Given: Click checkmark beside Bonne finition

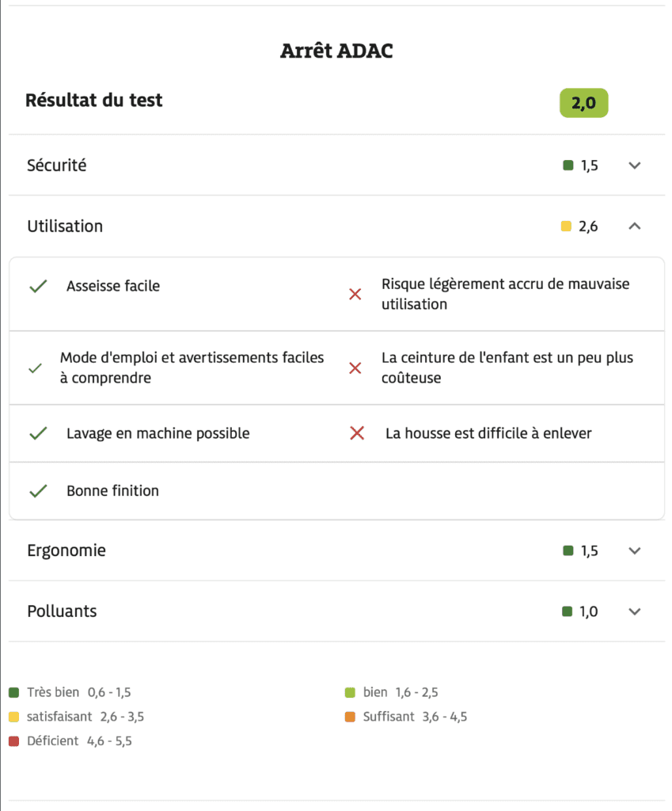Looking at the screenshot, I should tap(36, 491).
